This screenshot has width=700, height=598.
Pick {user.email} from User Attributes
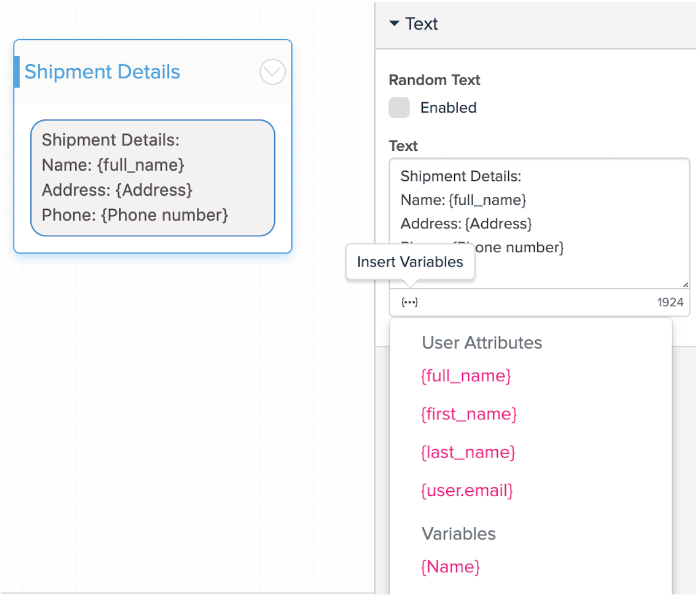[467, 490]
